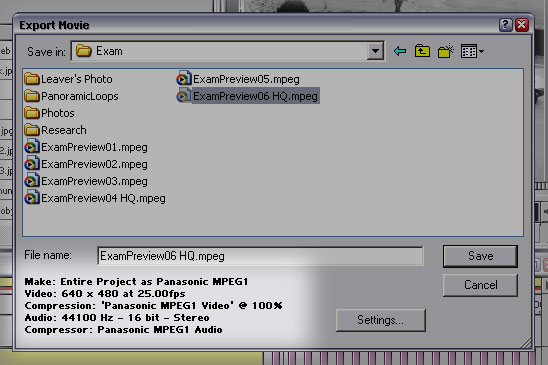This screenshot has height=365, width=548.
Task: Select the ExamPreview04 HQ.mpeg file icon
Action: [32, 198]
